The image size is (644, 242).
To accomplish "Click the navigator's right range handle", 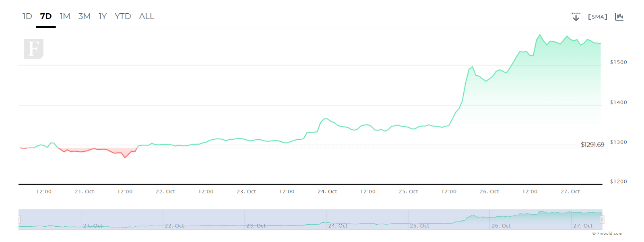I will tap(602, 219).
